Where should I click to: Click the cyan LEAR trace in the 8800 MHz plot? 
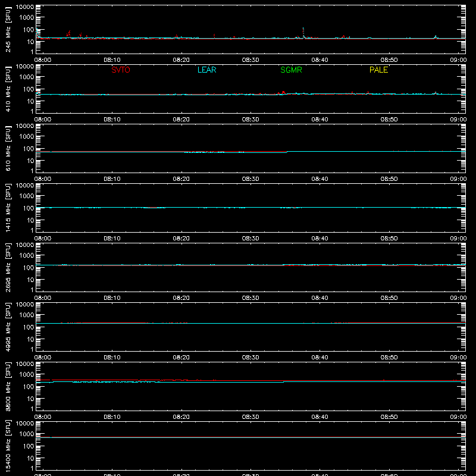[250, 382]
